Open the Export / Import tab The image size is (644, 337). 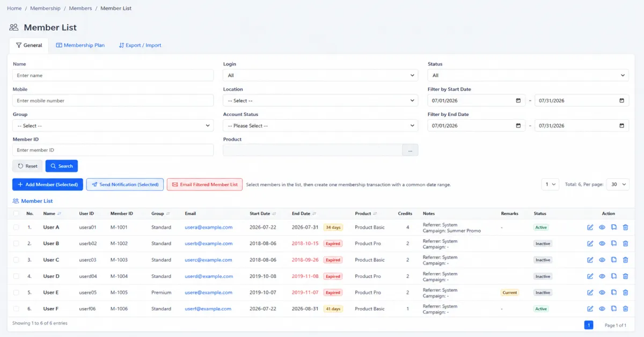(140, 46)
